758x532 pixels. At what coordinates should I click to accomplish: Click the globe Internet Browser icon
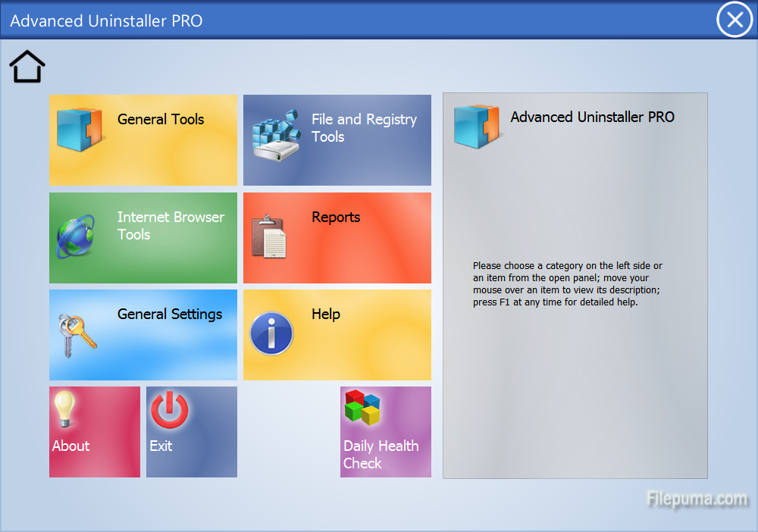coord(77,236)
